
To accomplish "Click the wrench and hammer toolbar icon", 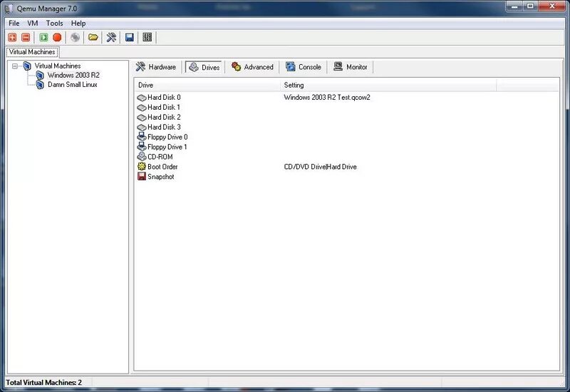I will point(111,37).
